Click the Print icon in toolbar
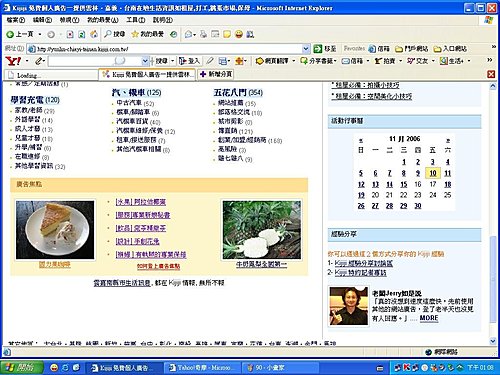The width and height of the screenshot is (500, 375). (203, 34)
